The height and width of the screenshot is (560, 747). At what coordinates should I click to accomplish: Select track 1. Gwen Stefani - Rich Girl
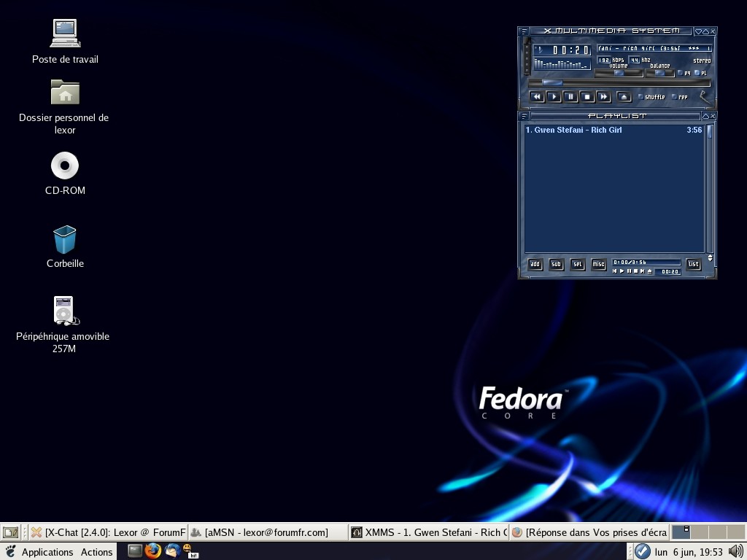[x=614, y=130]
